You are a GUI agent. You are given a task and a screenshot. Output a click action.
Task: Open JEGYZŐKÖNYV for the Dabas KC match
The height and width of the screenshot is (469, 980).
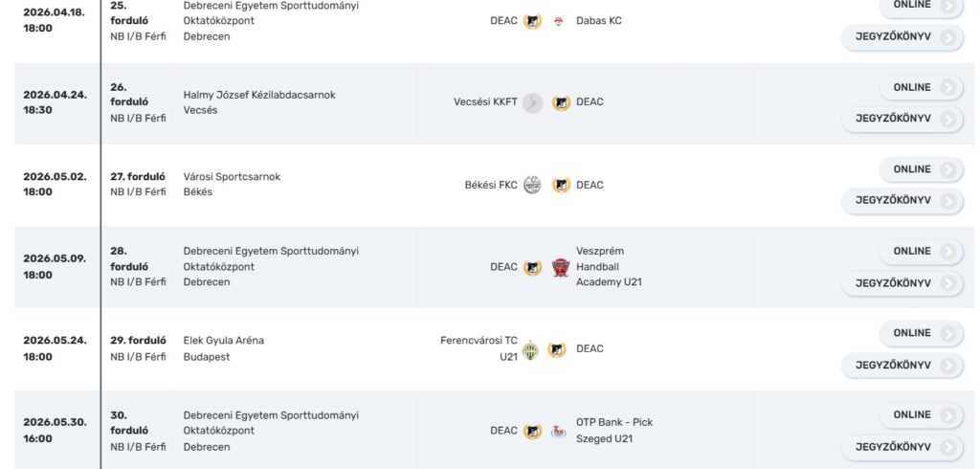[x=902, y=37]
